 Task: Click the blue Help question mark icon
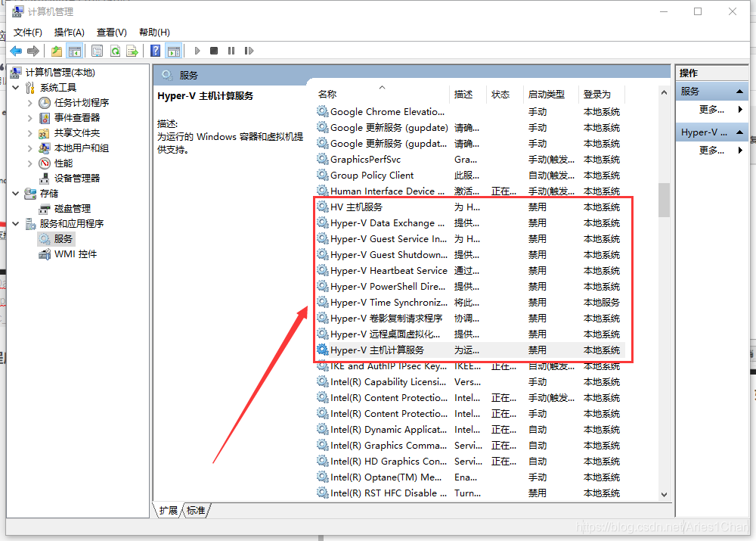point(155,51)
